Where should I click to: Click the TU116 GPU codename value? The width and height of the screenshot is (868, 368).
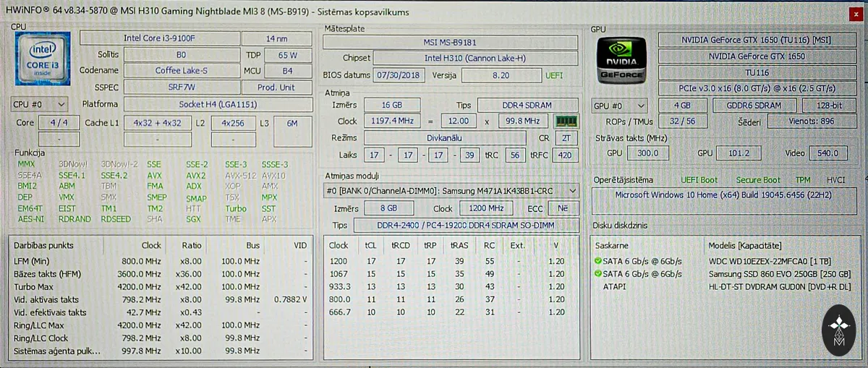pos(757,72)
